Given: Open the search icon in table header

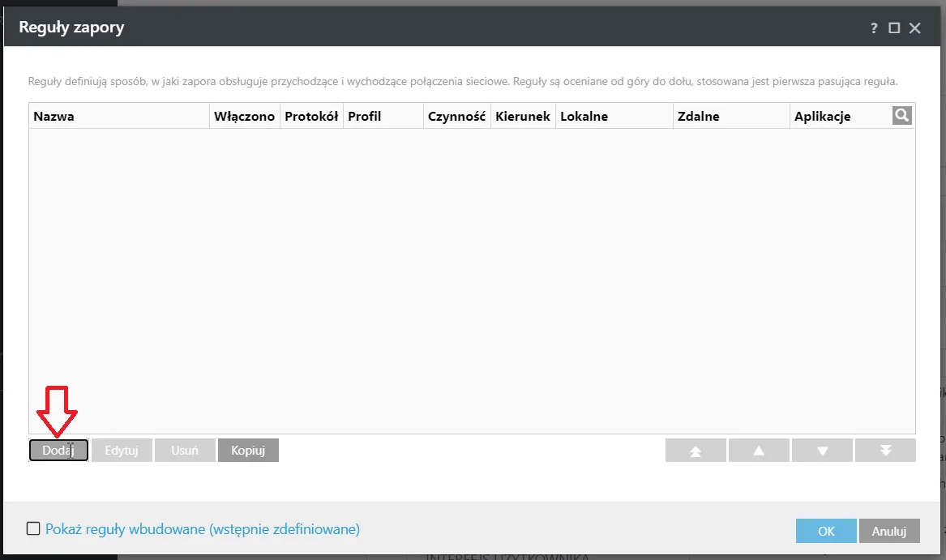Looking at the screenshot, I should 901,115.
